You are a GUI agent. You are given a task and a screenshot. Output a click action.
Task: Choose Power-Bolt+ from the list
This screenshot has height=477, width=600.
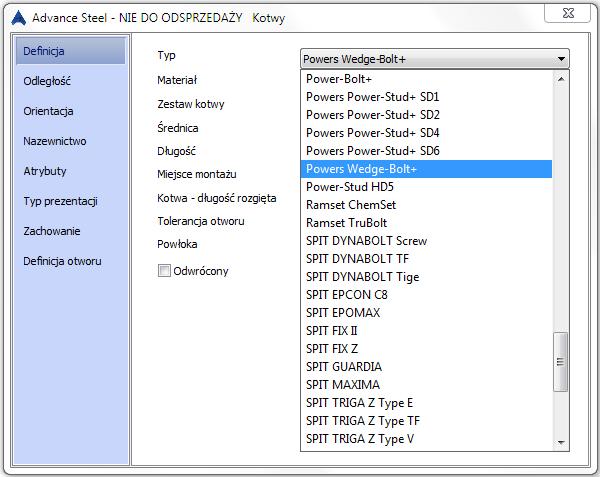(426, 79)
